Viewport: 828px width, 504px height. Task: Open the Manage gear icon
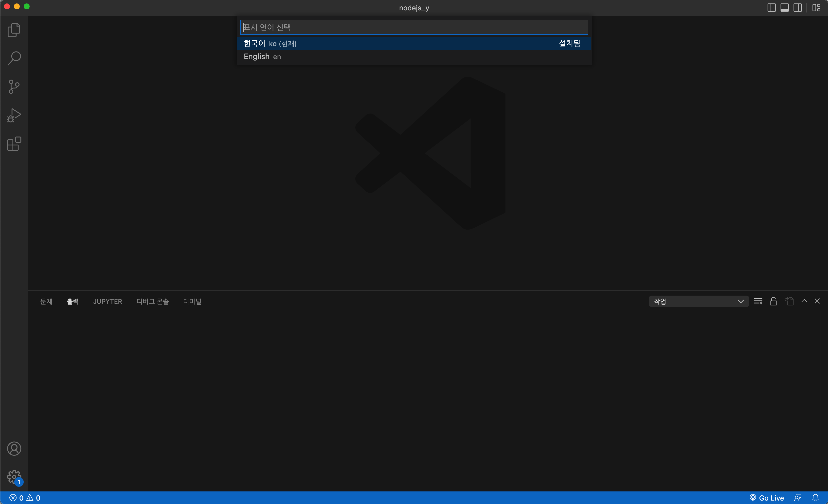pos(14,476)
